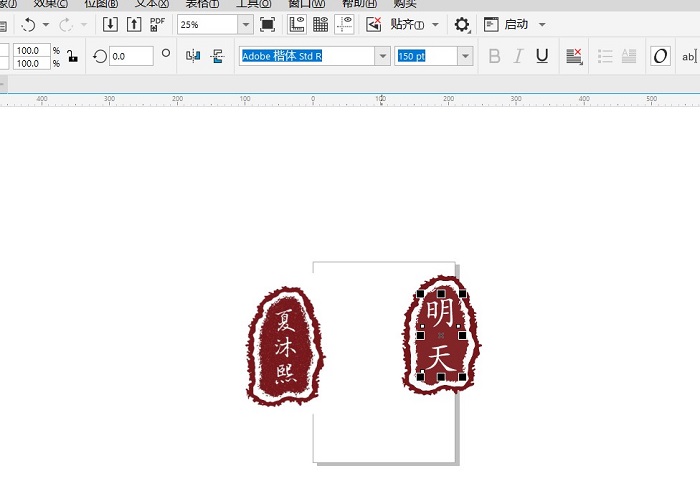The width and height of the screenshot is (700, 481).
Task: Click the upper 100.0 scale percentage field
Action: [32, 50]
